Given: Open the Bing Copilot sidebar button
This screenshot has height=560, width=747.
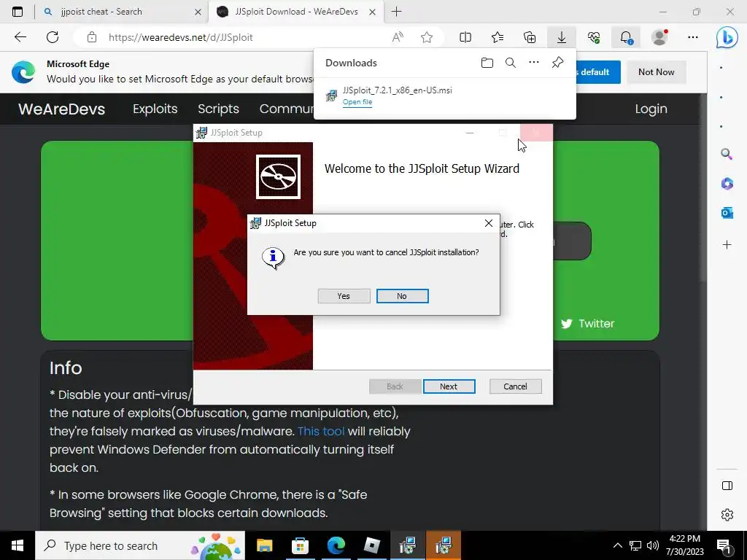Looking at the screenshot, I should coord(727,37).
